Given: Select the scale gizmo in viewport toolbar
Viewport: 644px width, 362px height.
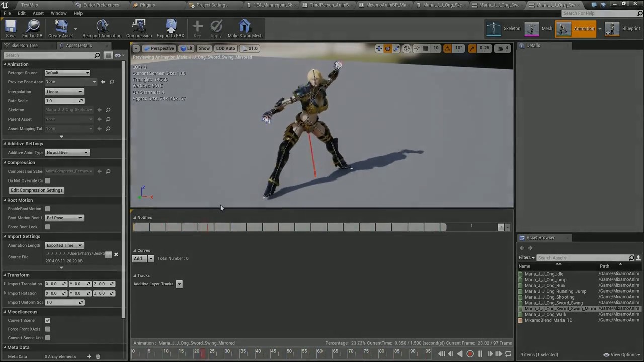Looking at the screenshot, I should coord(397,48).
